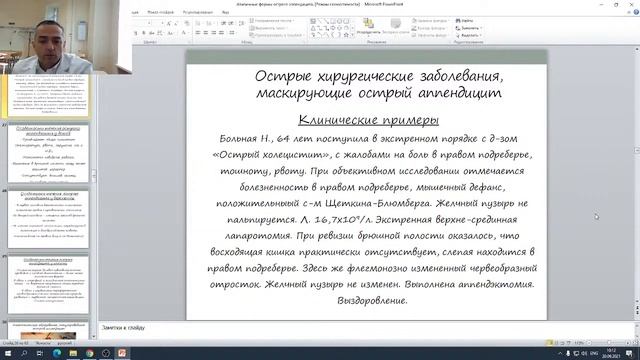Image resolution: width=640 pixels, height=360 pixels.
Task: Align text left
Action: (198, 33)
